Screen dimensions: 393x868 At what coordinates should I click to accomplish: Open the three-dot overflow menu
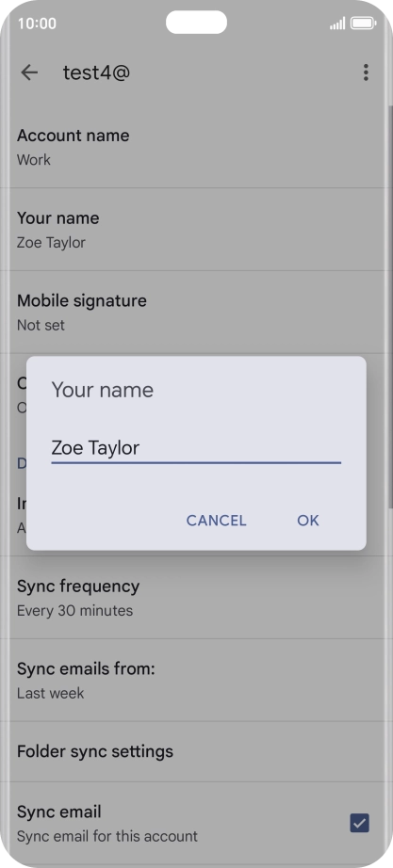[x=366, y=72]
